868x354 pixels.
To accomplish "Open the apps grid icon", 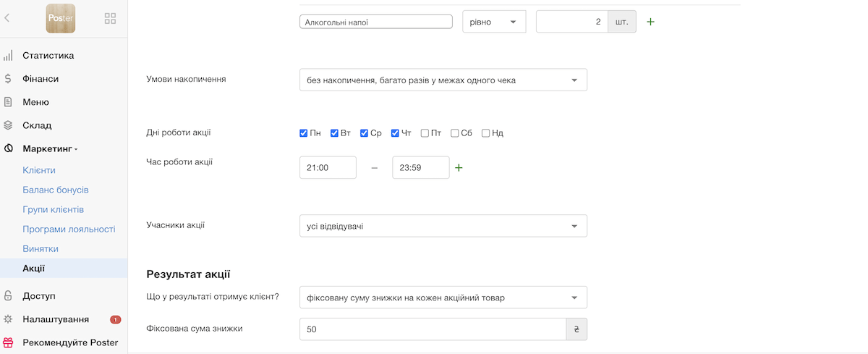I will pyautogui.click(x=111, y=19).
